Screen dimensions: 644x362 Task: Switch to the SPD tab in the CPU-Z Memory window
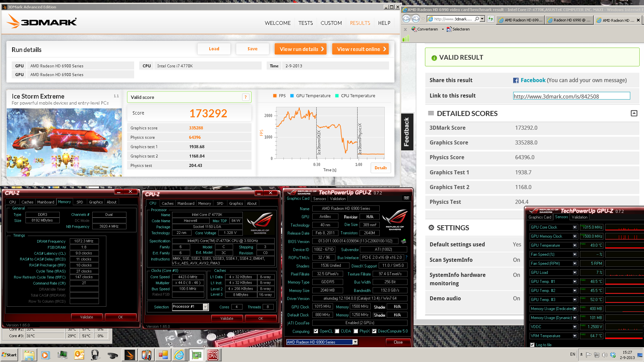coord(79,202)
